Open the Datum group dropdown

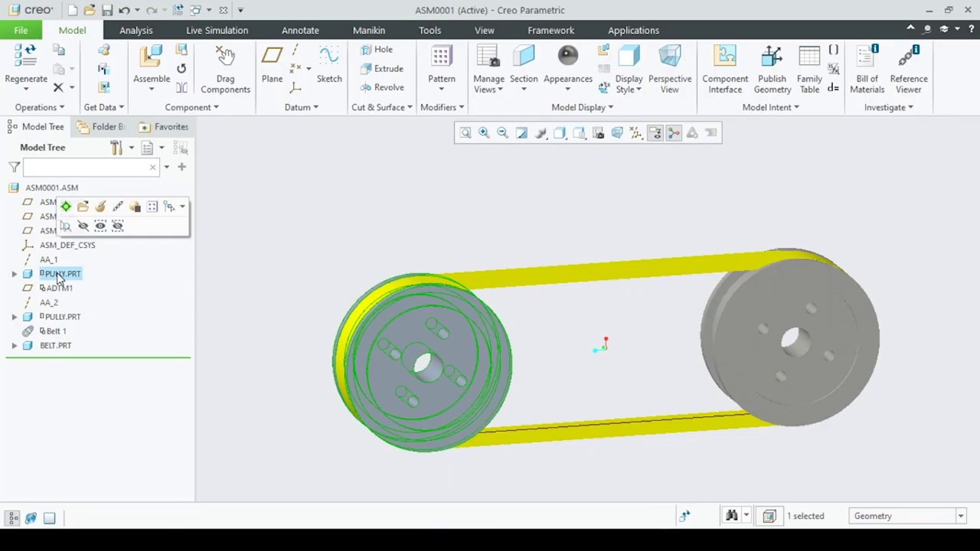(x=302, y=107)
